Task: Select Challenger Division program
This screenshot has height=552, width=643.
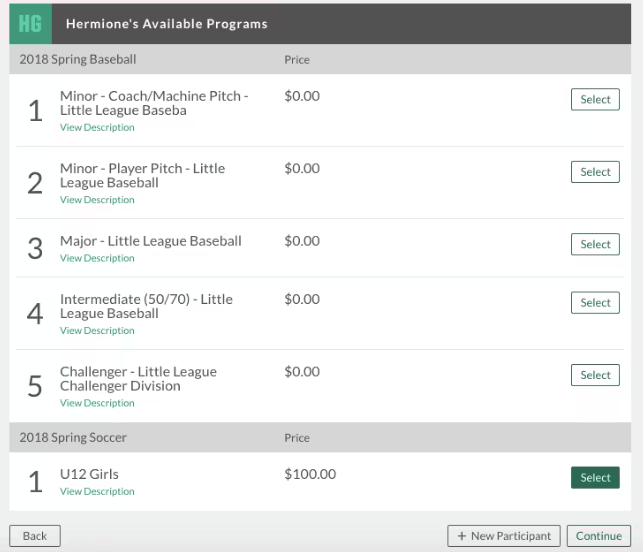Action: tap(595, 375)
